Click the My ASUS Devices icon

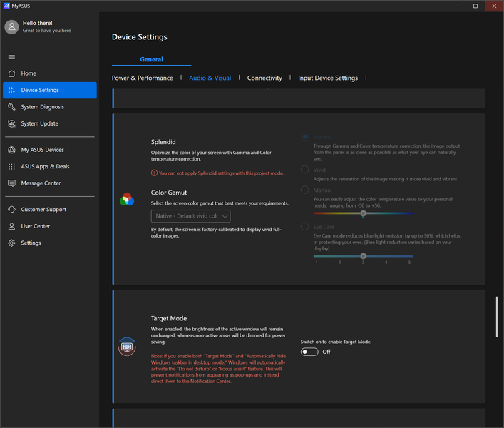11,150
